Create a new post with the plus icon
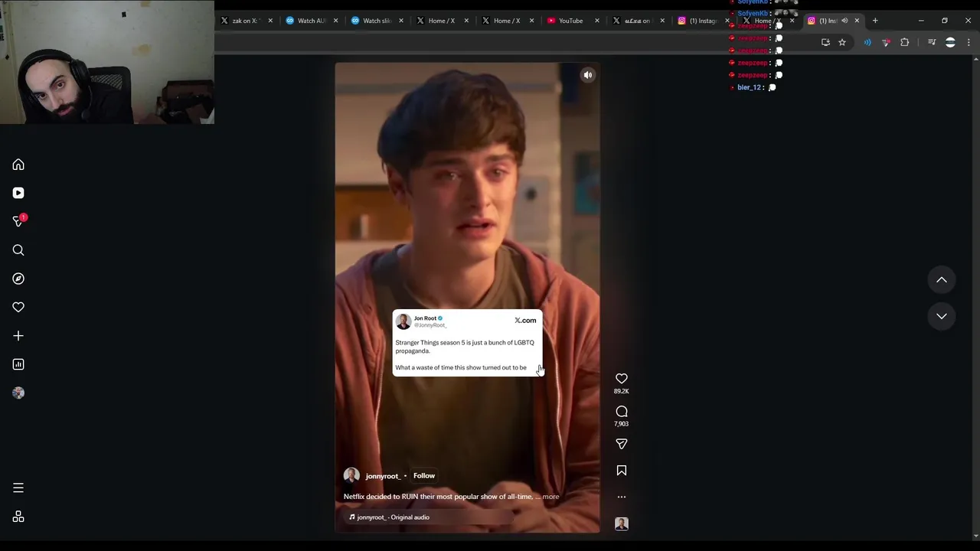 tap(18, 336)
